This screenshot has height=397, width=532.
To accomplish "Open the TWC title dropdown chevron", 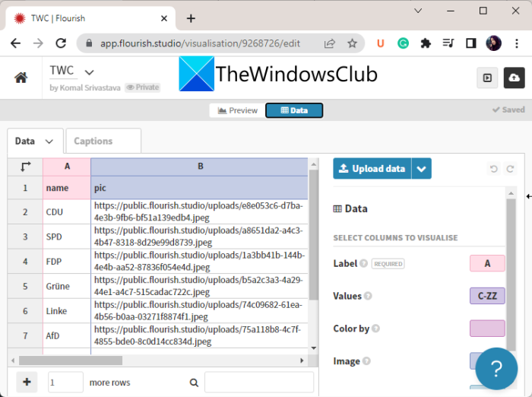I will [89, 72].
